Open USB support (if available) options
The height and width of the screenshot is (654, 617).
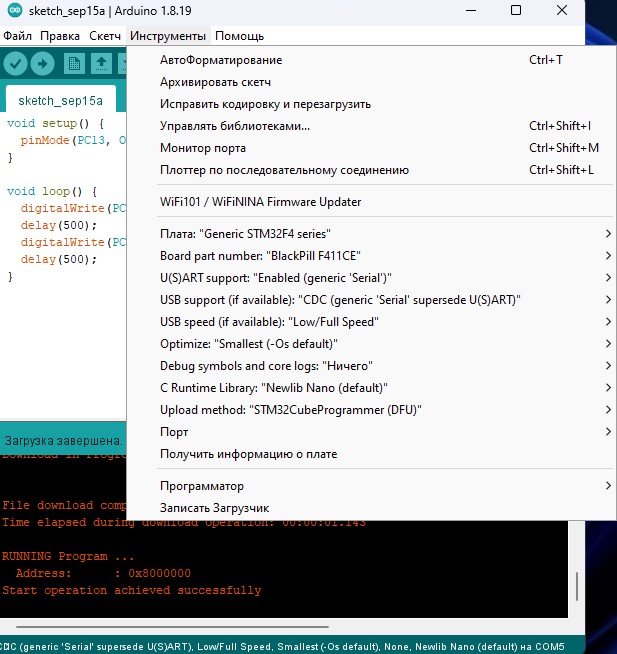pos(371,300)
